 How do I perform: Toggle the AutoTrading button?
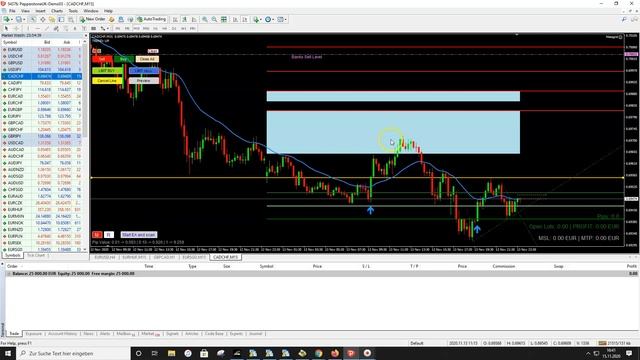[x=152, y=19]
